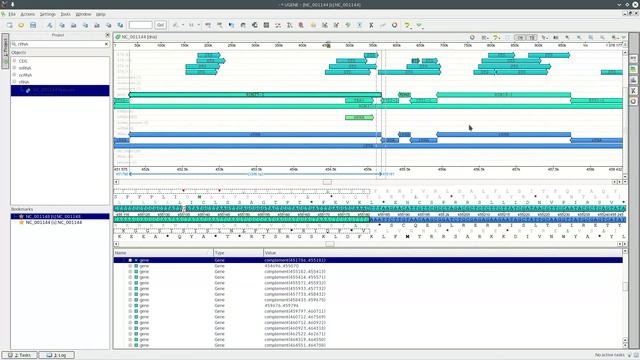The image size is (640, 360).
Task: Open the second dropdown arrow right of Go! button
Action: [199, 25]
